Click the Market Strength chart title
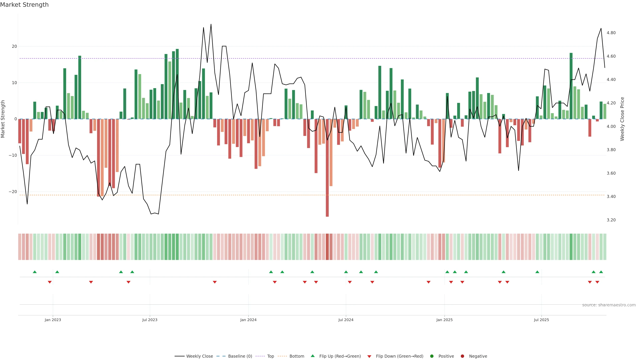 (x=24, y=5)
